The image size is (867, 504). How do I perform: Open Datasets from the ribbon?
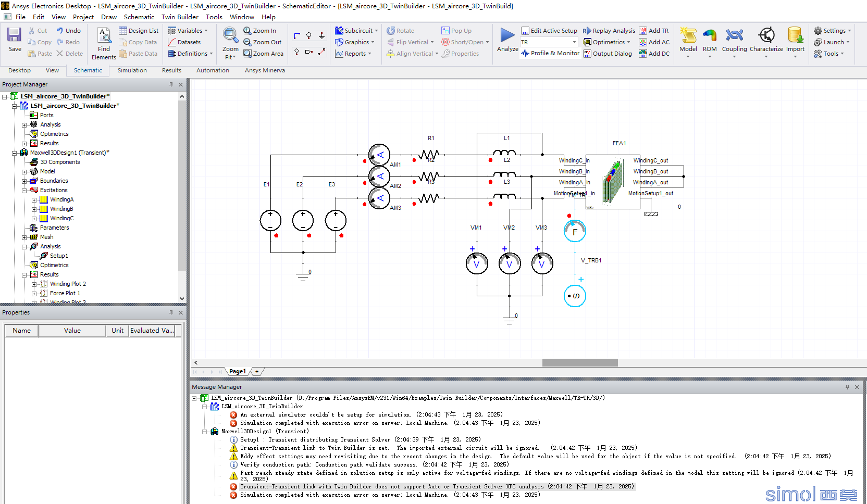coord(184,42)
